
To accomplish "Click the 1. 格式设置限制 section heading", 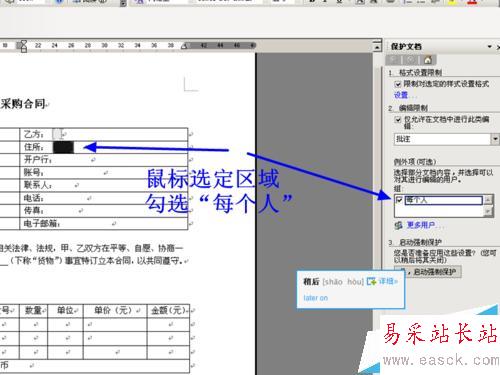I will coord(415,72).
